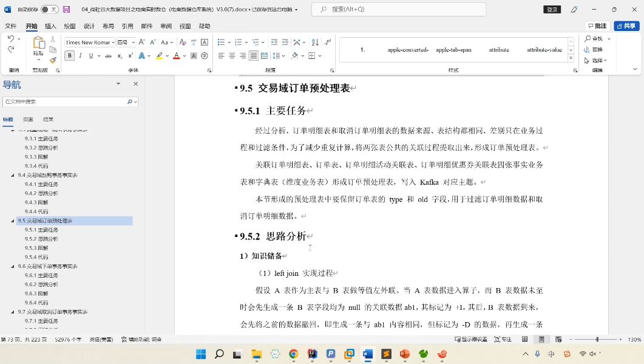Image resolution: width=644 pixels, height=364 pixels.
Task: Increase paragraph indent
Action: [x=285, y=42]
